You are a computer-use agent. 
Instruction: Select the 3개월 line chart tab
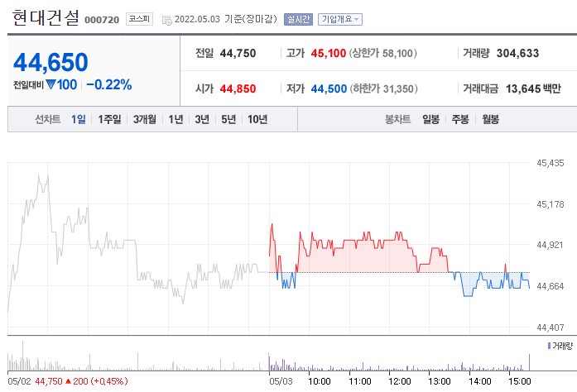[x=145, y=119]
